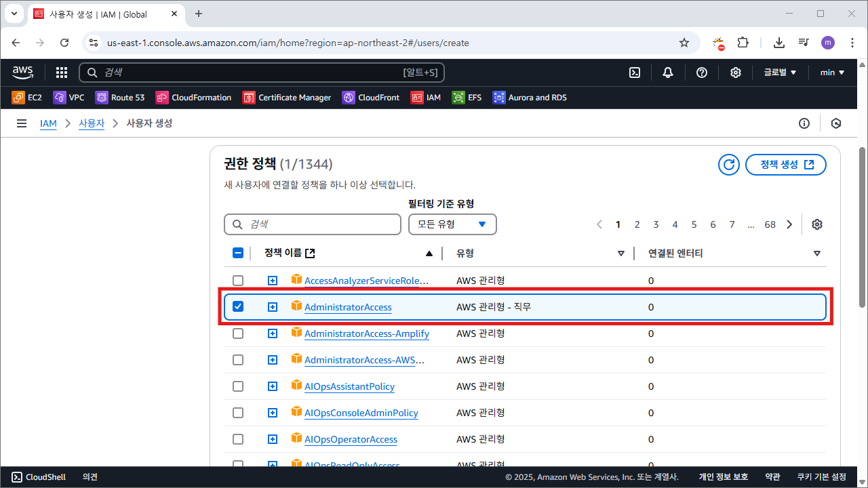868x488 pixels.
Task: Open CloudShell icon in top navigation
Action: [x=635, y=73]
